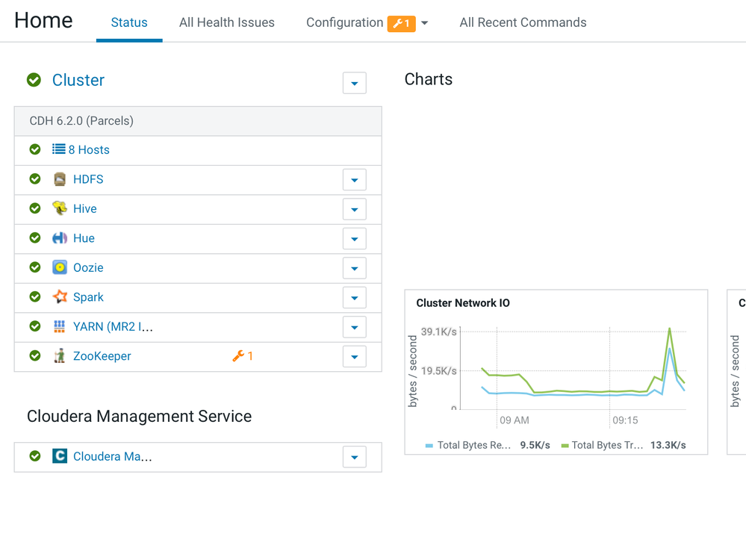Viewport: 746px width, 560px height.
Task: Open the 8 Hosts link
Action: click(x=88, y=150)
